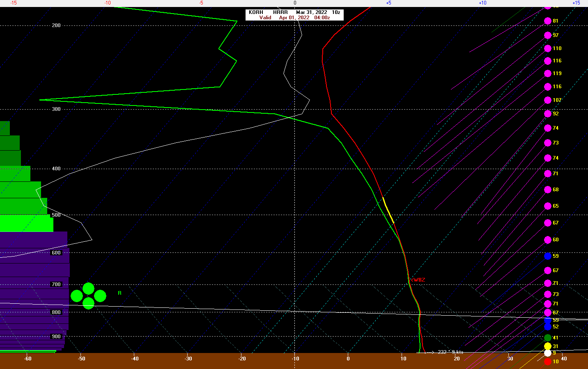Click the -40 temperature axis label
Screen dimensions: 588x369
pos(135,359)
